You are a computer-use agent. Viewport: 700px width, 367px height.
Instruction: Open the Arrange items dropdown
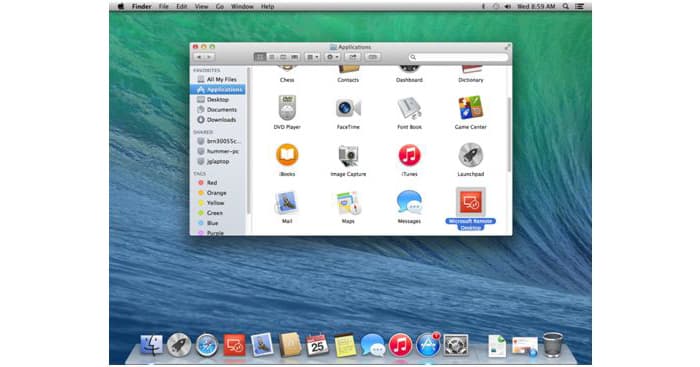click(x=312, y=57)
